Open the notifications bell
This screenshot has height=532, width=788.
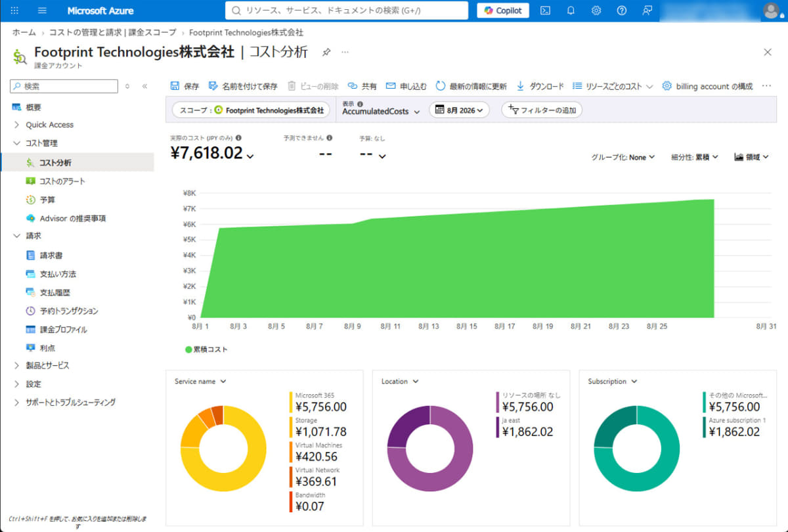571,11
